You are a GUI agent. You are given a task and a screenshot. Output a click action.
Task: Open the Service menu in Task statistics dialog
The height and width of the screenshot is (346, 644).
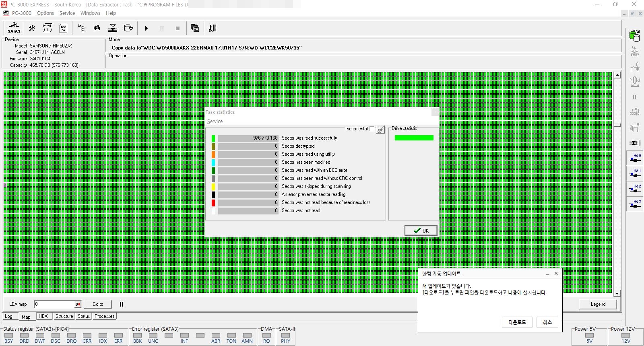coord(215,122)
